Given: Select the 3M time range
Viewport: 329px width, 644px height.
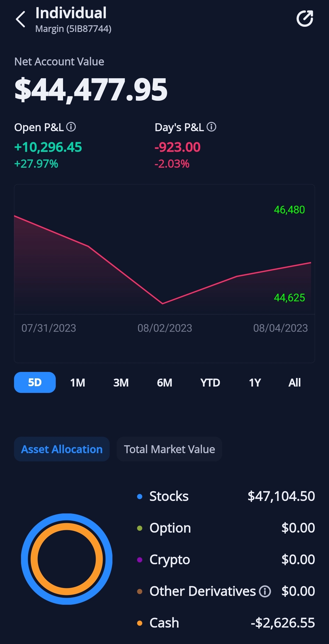Looking at the screenshot, I should (121, 383).
